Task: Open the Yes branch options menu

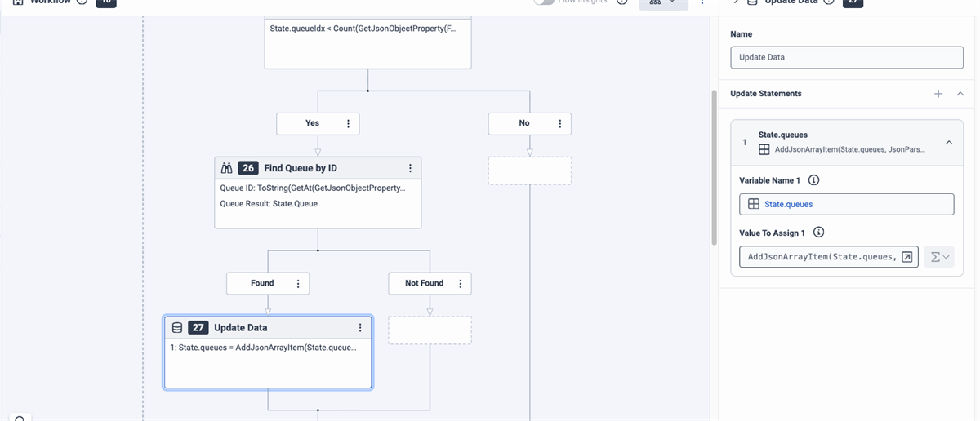Action: (x=349, y=123)
